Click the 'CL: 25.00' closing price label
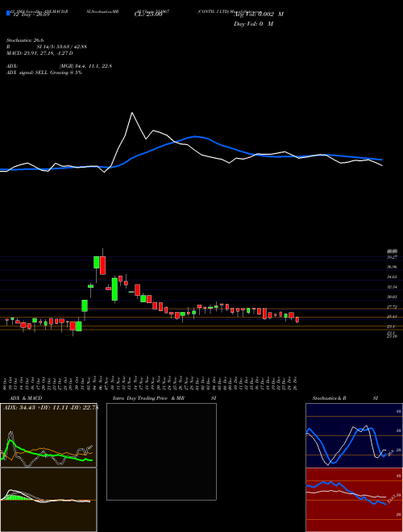 [x=148, y=15]
